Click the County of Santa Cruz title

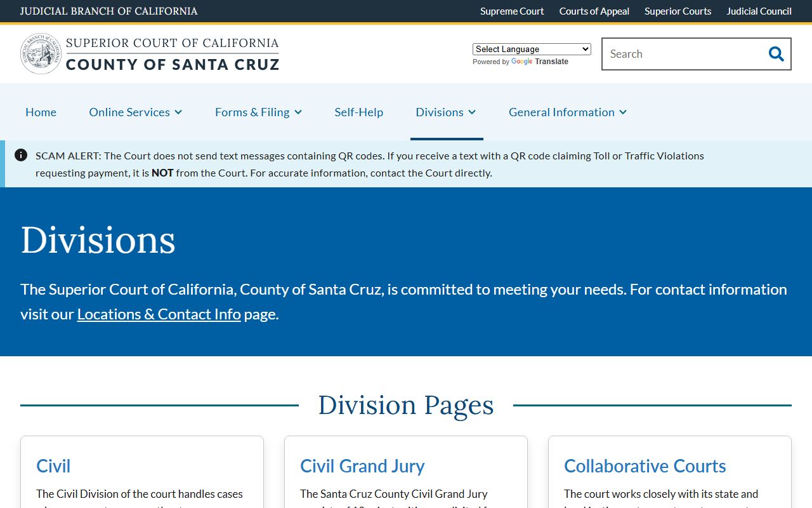(x=173, y=64)
